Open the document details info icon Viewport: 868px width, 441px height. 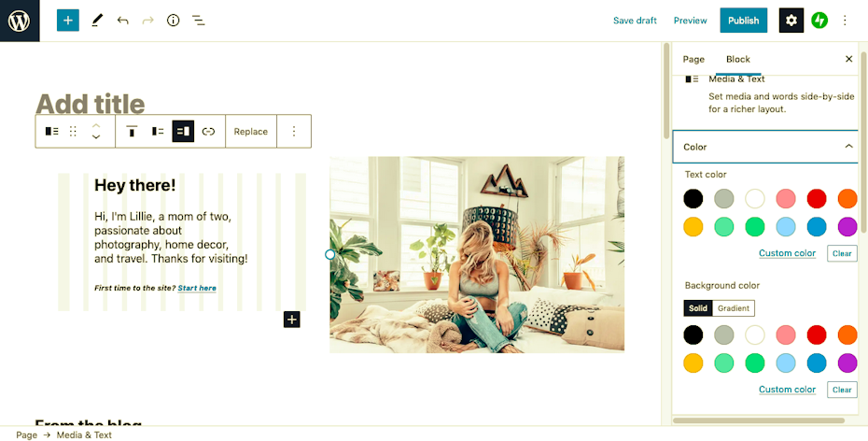click(x=174, y=21)
